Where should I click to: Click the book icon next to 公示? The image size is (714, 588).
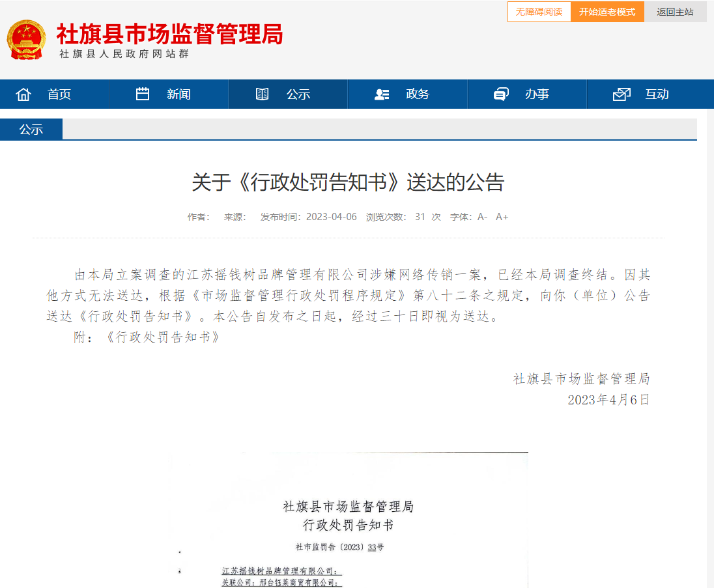click(x=262, y=94)
